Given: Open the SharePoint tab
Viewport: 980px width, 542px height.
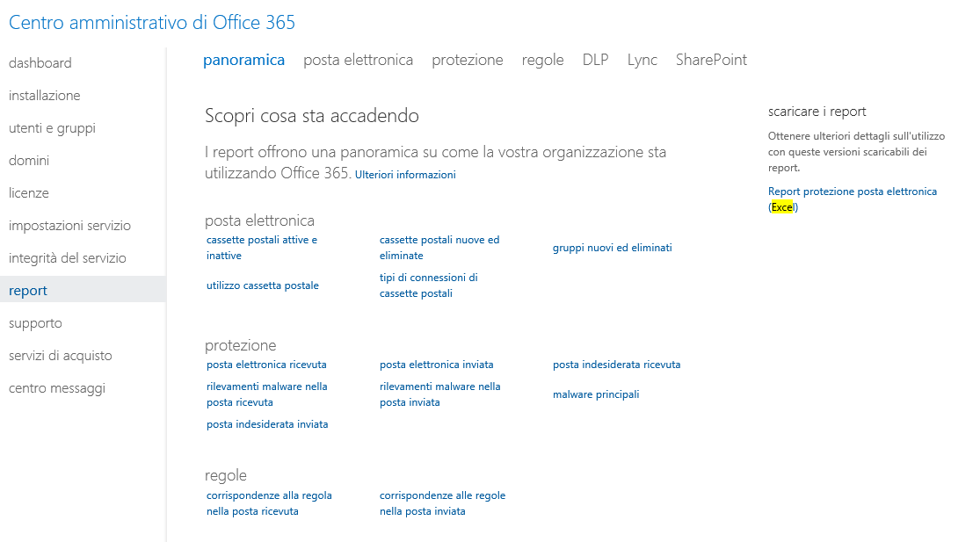Looking at the screenshot, I should click(x=711, y=60).
